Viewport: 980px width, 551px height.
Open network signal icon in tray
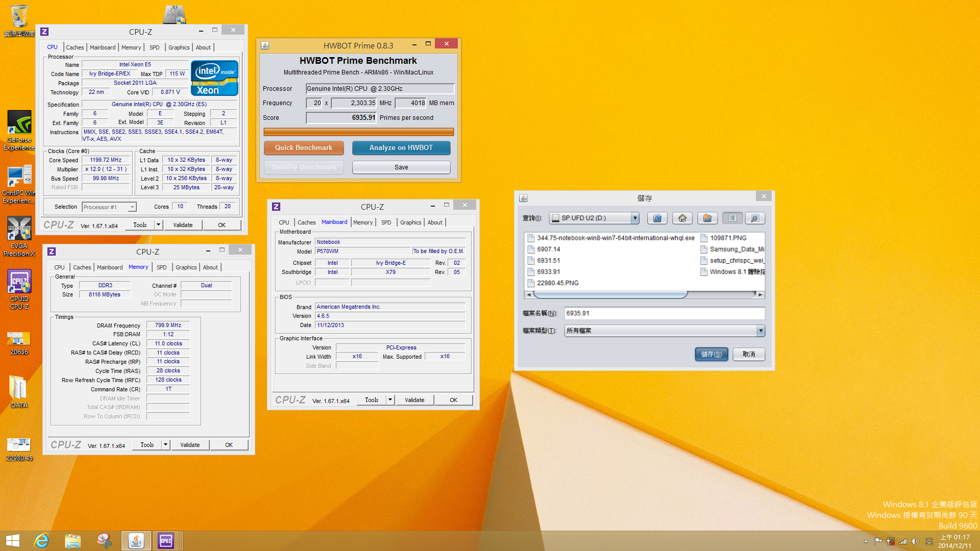[x=903, y=541]
